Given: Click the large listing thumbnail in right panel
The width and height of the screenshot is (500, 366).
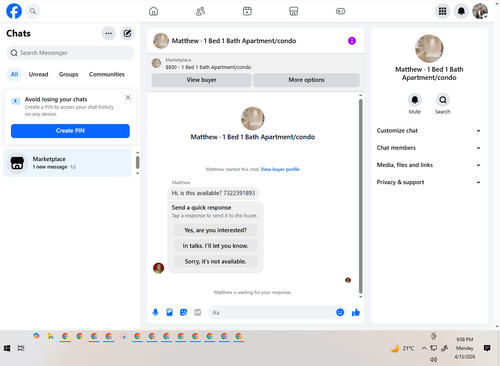Looking at the screenshot, I should click(x=429, y=49).
